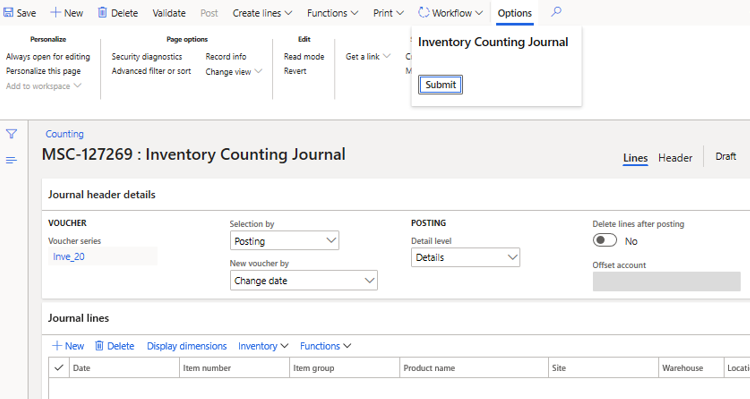Show the filter pane using funnel icon
This screenshot has width=750, height=399.
pyautogui.click(x=11, y=134)
